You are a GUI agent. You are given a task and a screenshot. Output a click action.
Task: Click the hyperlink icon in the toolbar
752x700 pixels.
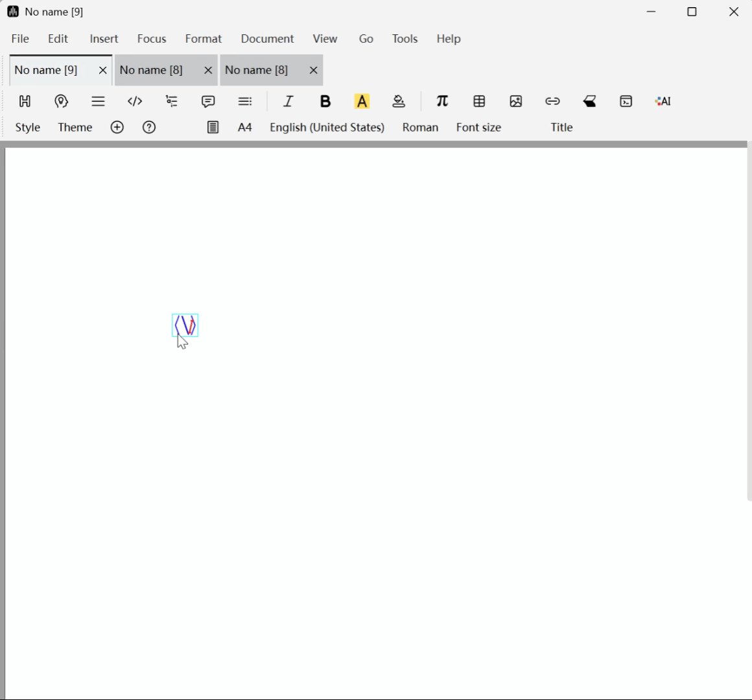(x=552, y=101)
